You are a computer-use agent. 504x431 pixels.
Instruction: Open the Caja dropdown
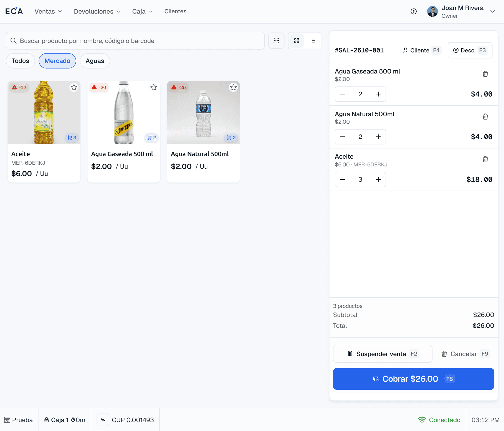(x=142, y=11)
